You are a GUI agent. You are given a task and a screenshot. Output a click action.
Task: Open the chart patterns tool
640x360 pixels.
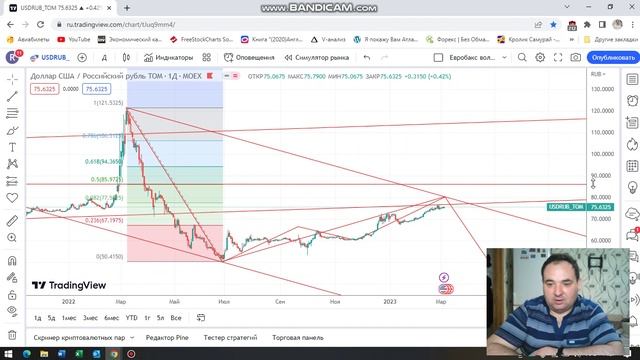point(12,164)
